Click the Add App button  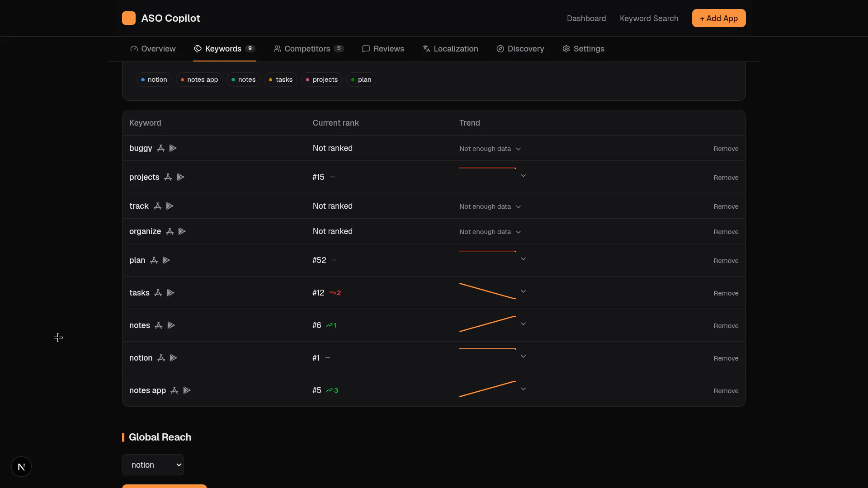click(719, 18)
